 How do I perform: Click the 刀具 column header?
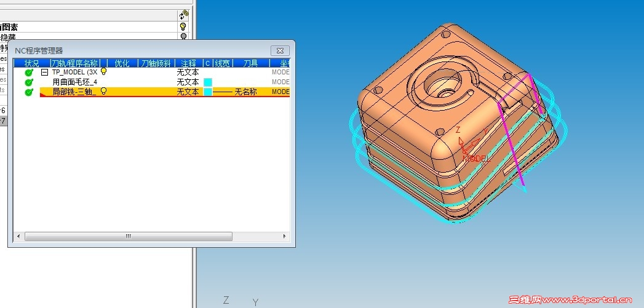coord(250,63)
